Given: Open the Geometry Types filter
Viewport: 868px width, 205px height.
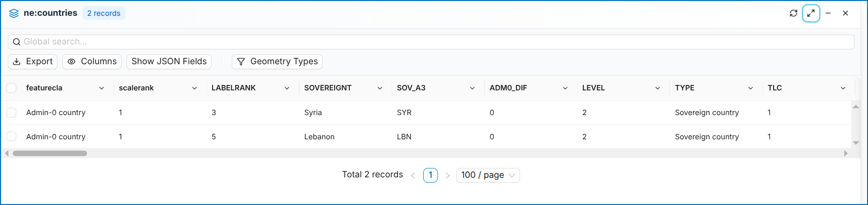Looking at the screenshot, I should coord(277,62).
